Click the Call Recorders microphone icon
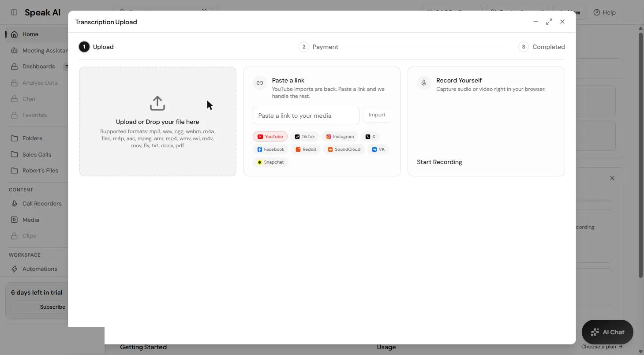Viewport: 644px width, 355px height. [x=15, y=203]
